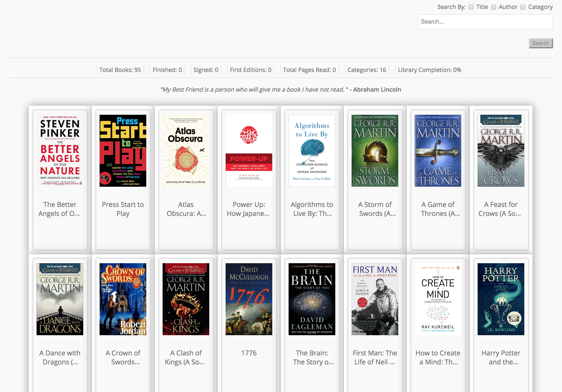Image resolution: width=562 pixels, height=392 pixels.
Task: Open A Game of Thrones cover image
Action: click(x=438, y=150)
